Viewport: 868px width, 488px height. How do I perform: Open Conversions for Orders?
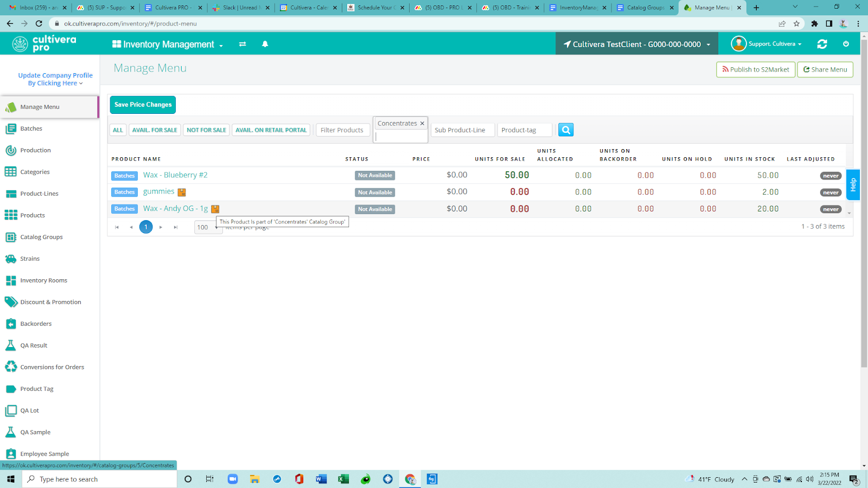(52, 367)
